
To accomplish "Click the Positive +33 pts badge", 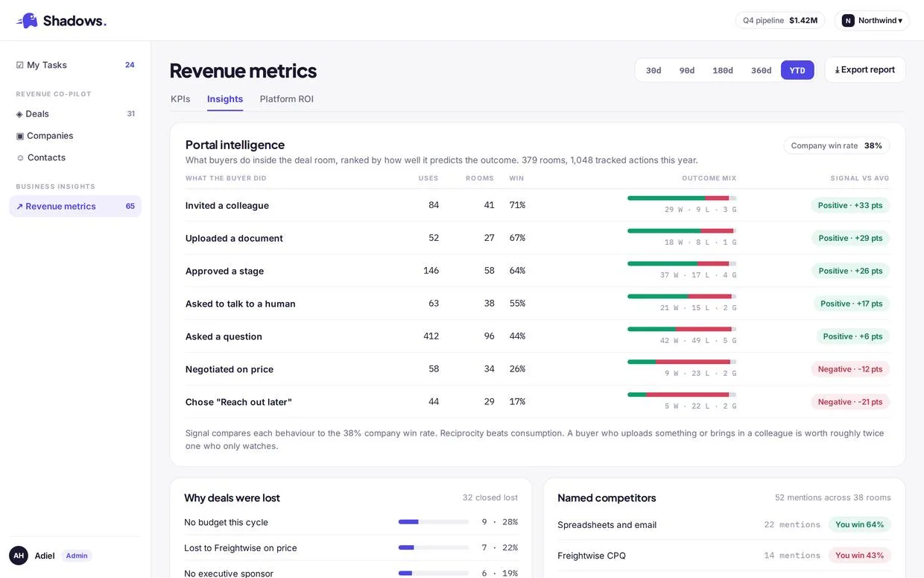I will tap(850, 205).
